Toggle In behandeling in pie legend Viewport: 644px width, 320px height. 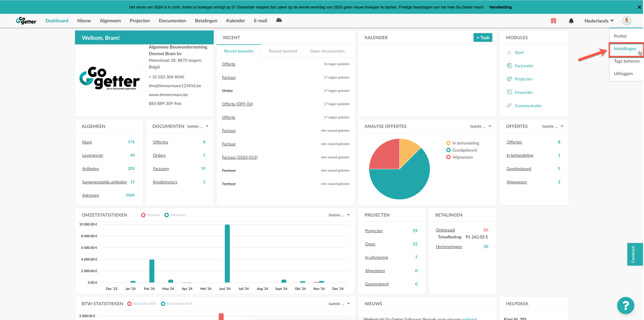pos(463,143)
